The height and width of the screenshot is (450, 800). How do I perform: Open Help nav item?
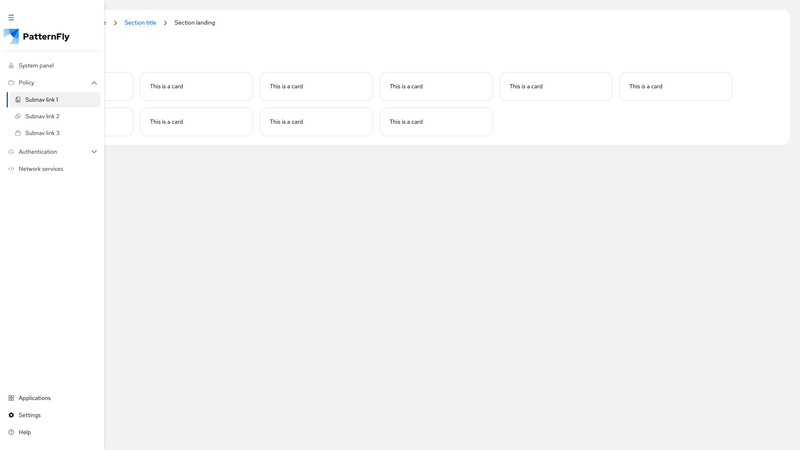click(52, 432)
